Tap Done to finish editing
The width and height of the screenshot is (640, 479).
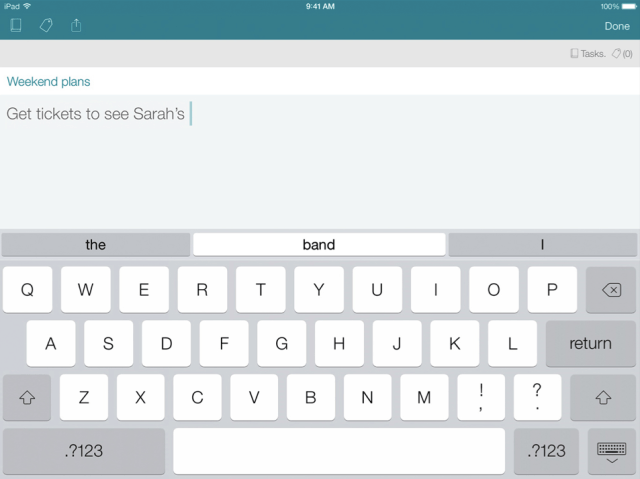tap(617, 26)
